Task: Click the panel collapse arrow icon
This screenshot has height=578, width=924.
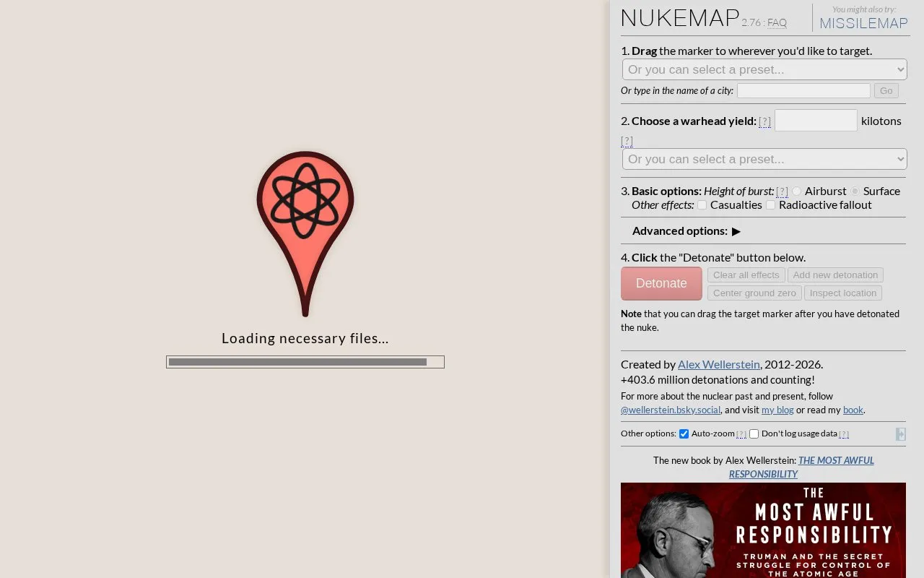Action: (900, 434)
